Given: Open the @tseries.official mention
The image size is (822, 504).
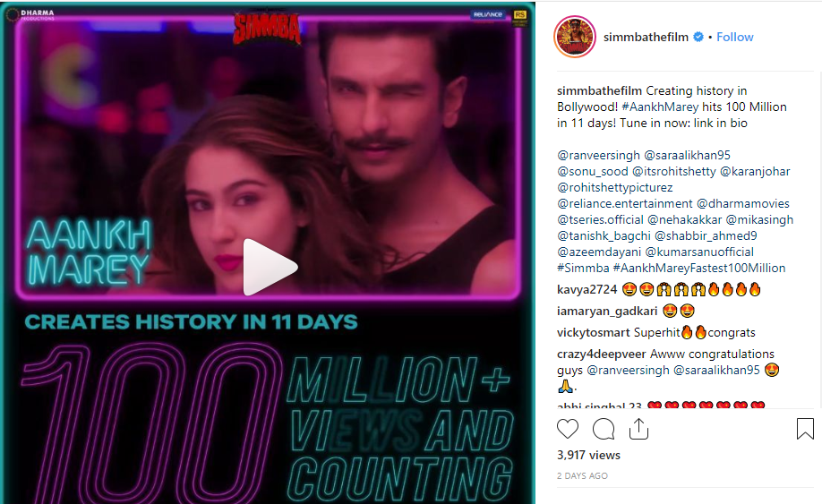Looking at the screenshot, I should click(x=600, y=219).
